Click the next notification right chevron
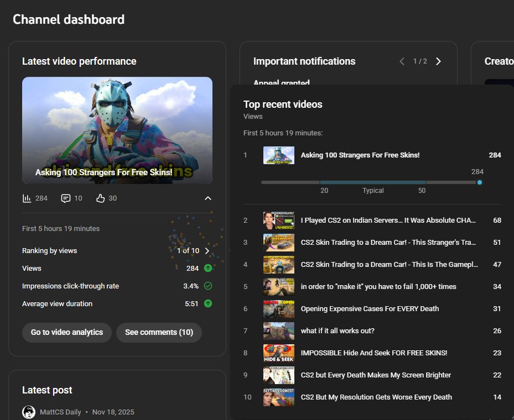 pos(438,61)
